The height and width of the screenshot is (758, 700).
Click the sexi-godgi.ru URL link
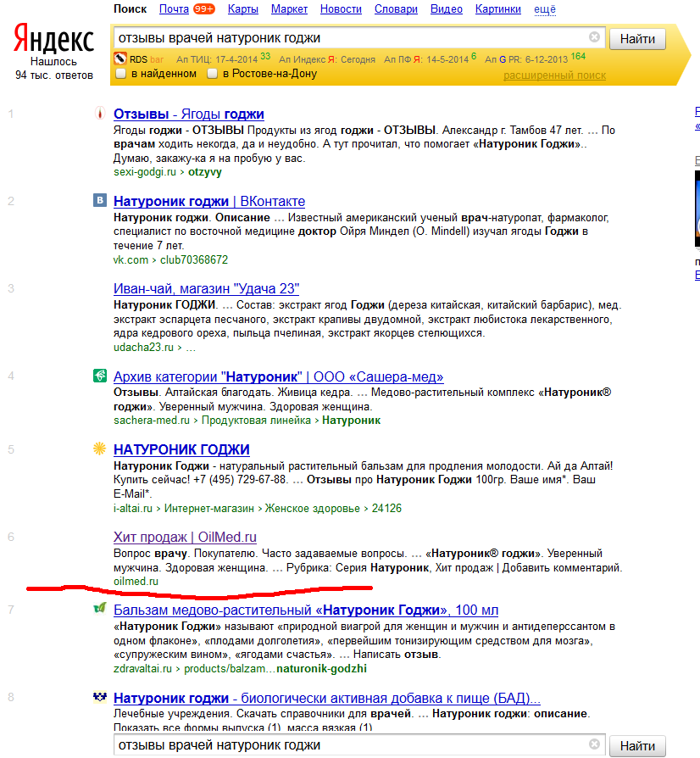coord(144,172)
